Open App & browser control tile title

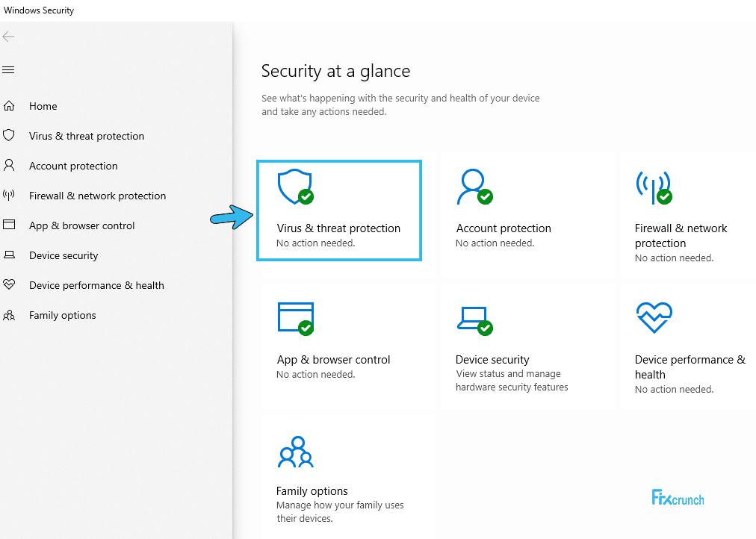coord(333,360)
